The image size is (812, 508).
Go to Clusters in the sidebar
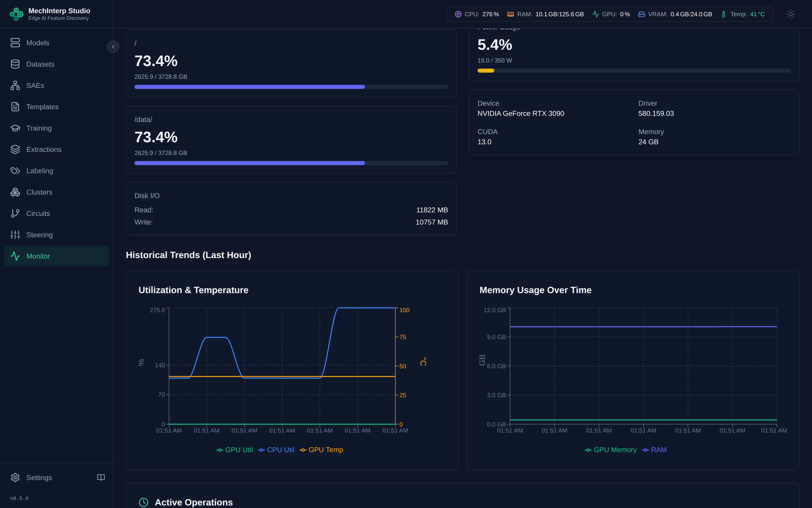coord(56,192)
